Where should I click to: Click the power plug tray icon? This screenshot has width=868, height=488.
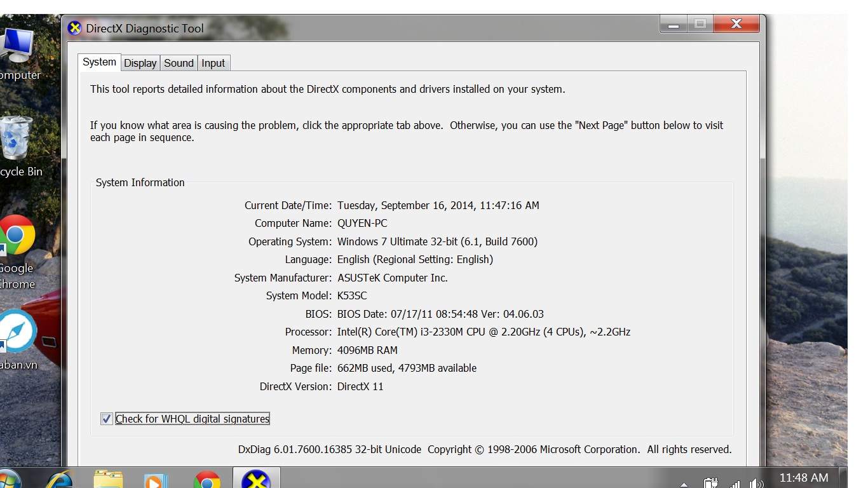tap(711, 483)
